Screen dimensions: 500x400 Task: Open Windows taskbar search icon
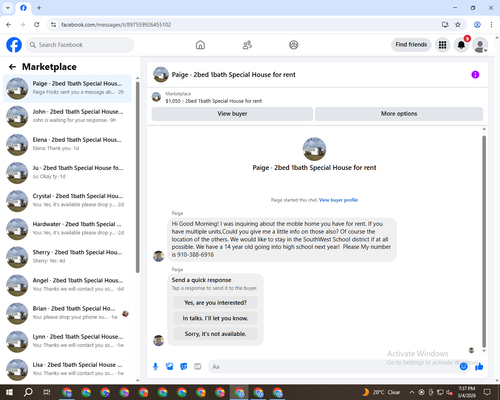click(x=28, y=392)
